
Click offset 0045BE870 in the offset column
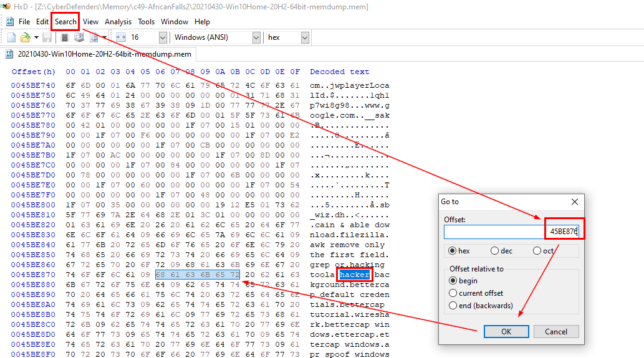[x=33, y=275]
